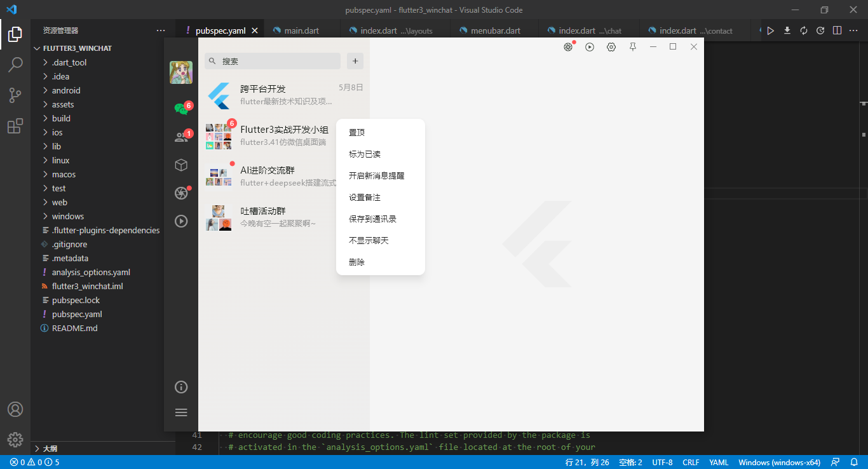Close the pubspec.yaml tab
Viewport: 868px width, 469px height.
pos(255,31)
